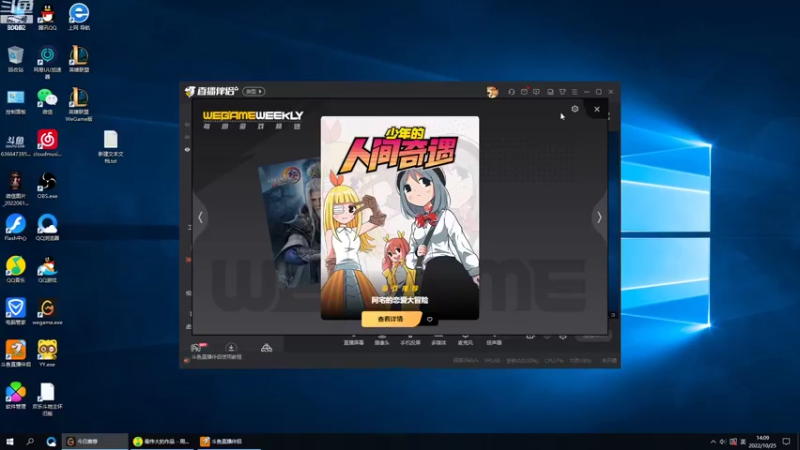The height and width of the screenshot is (450, 800).
Task: Open the popup settings gear icon
Action: pos(574,109)
